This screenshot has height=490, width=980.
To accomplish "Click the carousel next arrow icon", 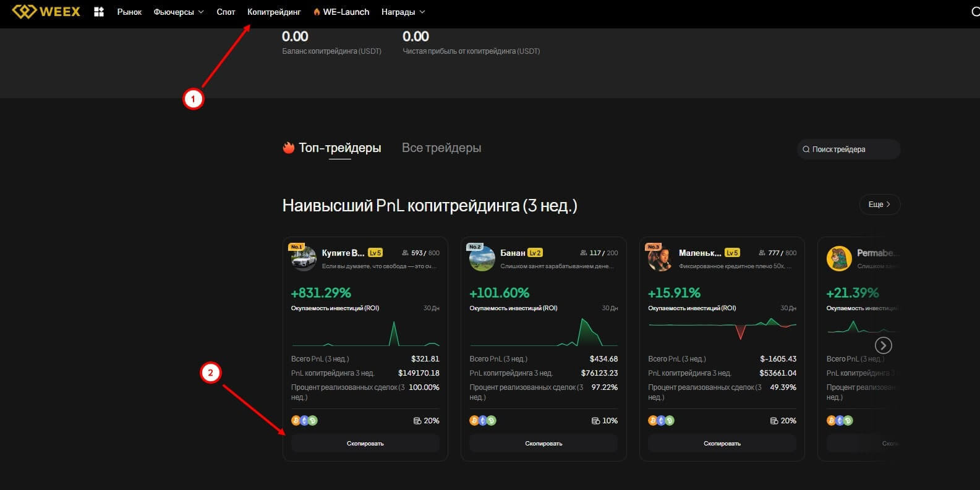I will click(x=883, y=345).
